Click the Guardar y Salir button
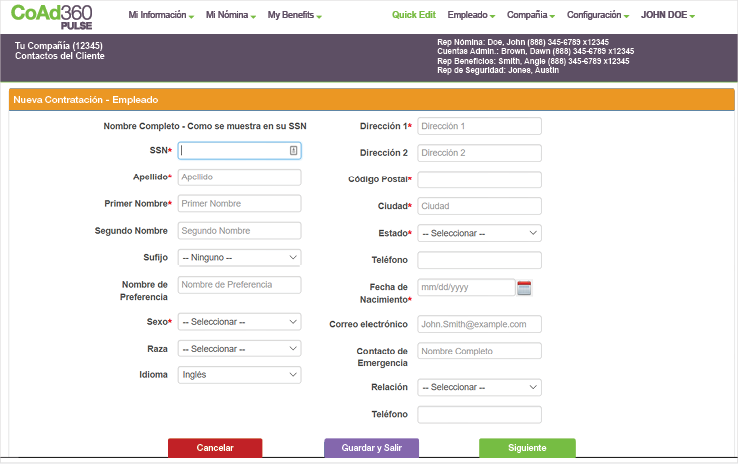 pos(371,448)
